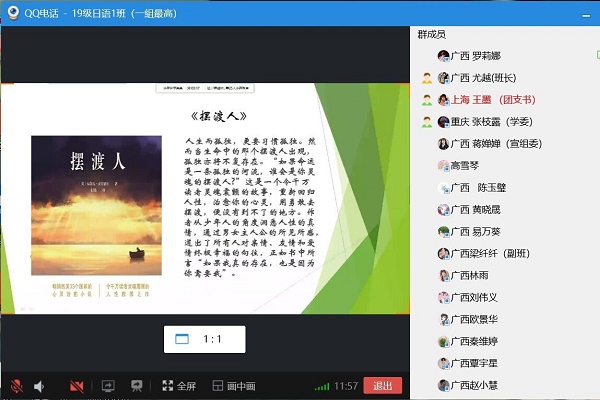Open avatar of 广西赵小慧
Image resolution: width=600 pixels, height=400 pixels.
443,385
